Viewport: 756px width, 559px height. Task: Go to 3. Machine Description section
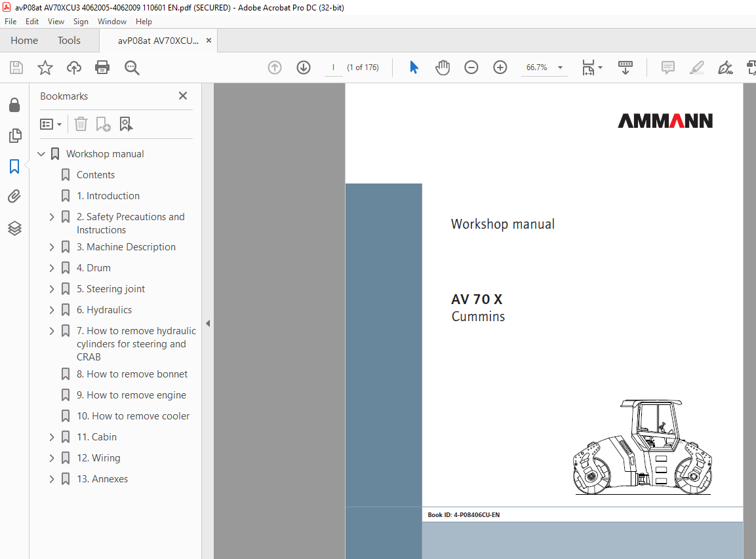[126, 247]
